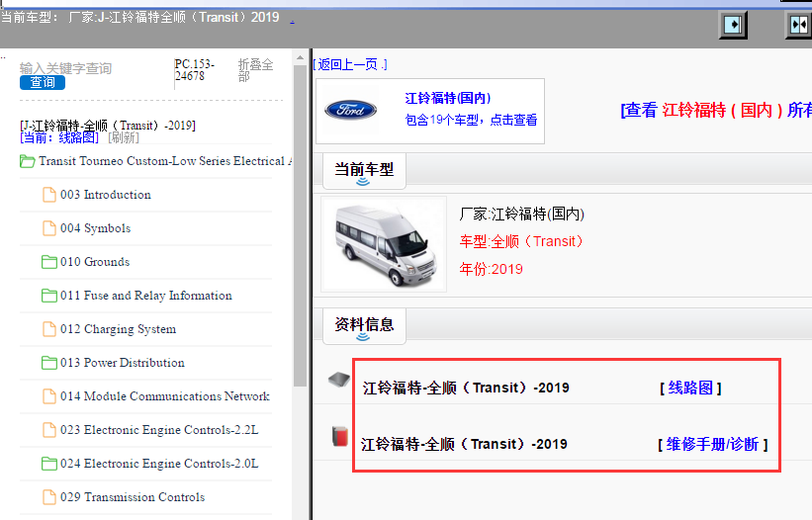This screenshot has width=812, height=520.
Task: Click the double-arrow split panel icon
Action: tap(798, 25)
